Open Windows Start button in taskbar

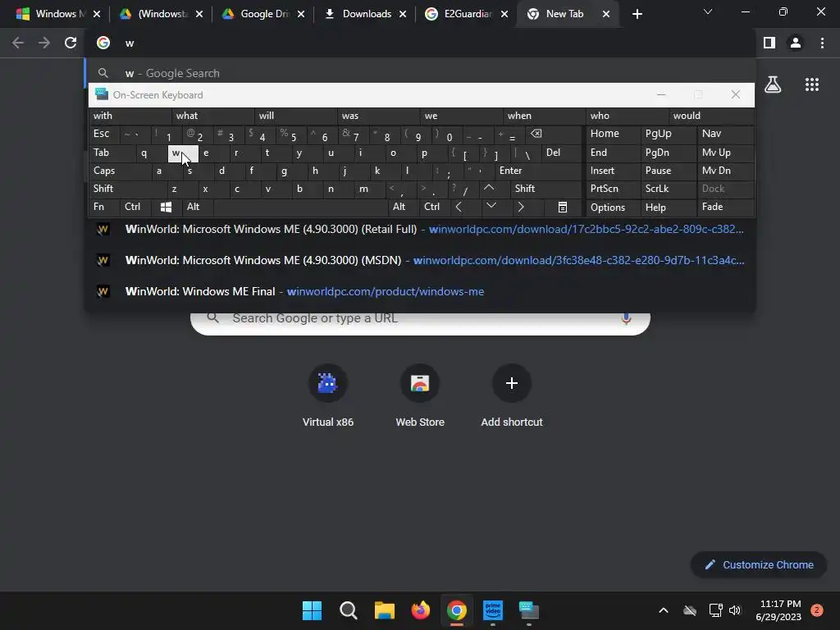tap(312, 610)
